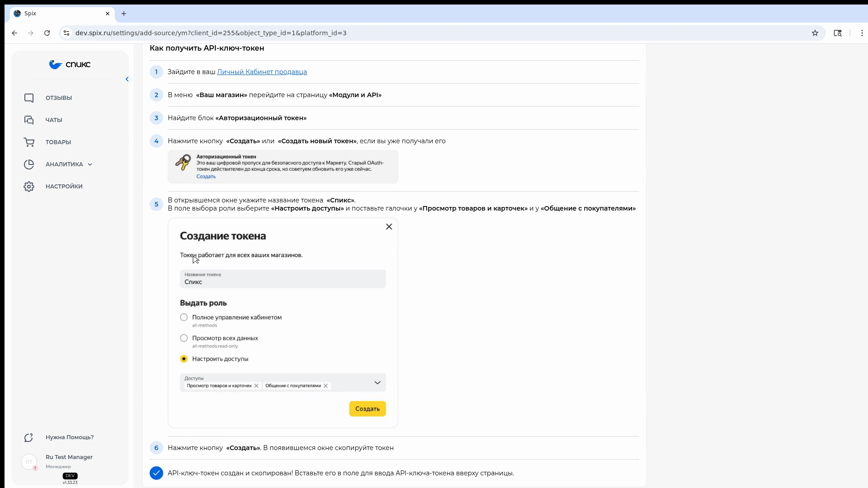Click the yellow Создать button
The height and width of the screenshot is (488, 868).
coord(368,409)
